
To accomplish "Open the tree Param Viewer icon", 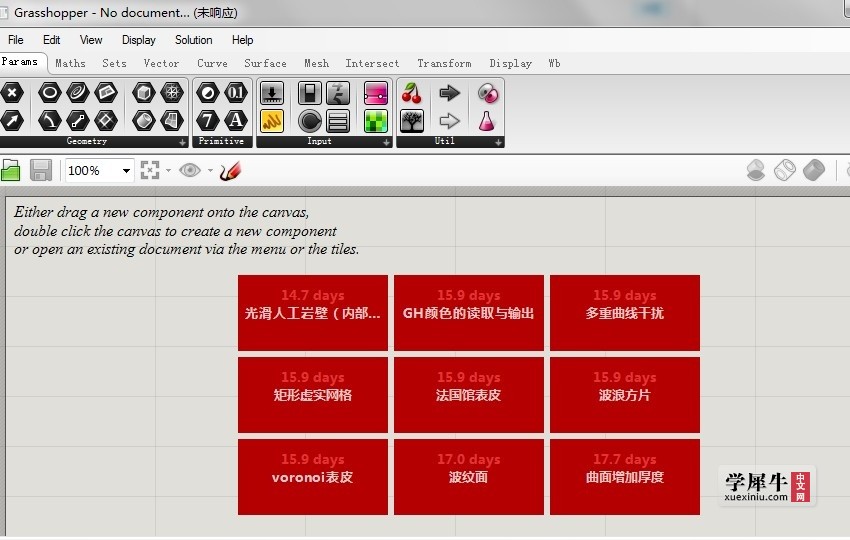I will tap(412, 121).
